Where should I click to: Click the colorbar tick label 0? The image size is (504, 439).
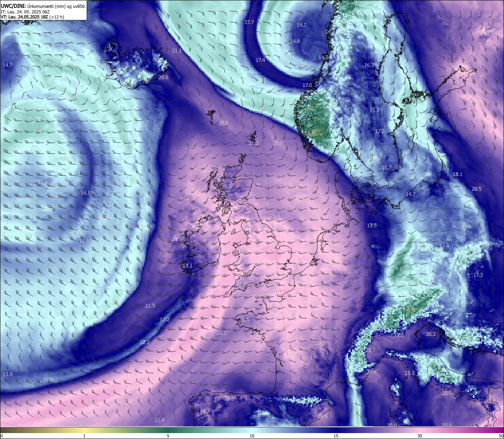2,436
